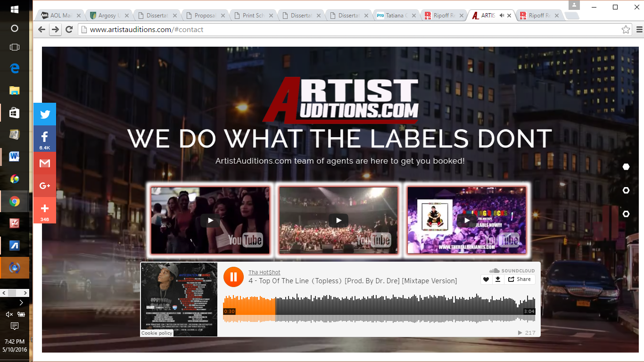Share the page via Gmail

coord(45,163)
